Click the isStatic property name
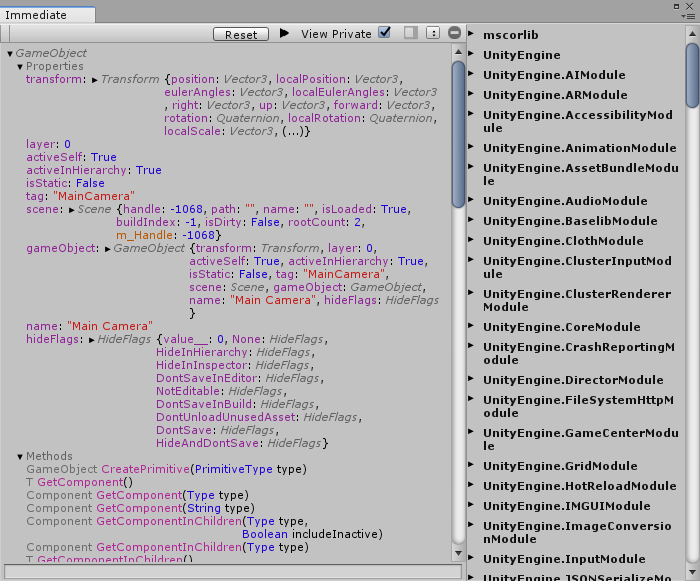This screenshot has width=700, height=581. click(47, 183)
